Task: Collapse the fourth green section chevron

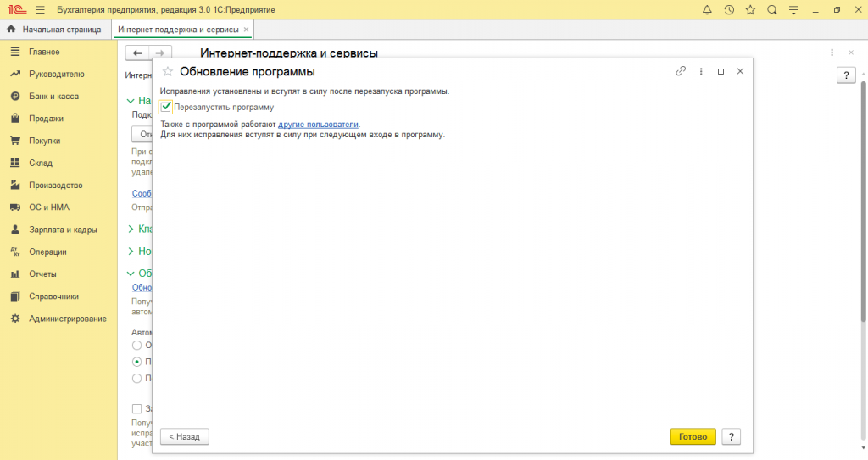Action: (x=131, y=274)
